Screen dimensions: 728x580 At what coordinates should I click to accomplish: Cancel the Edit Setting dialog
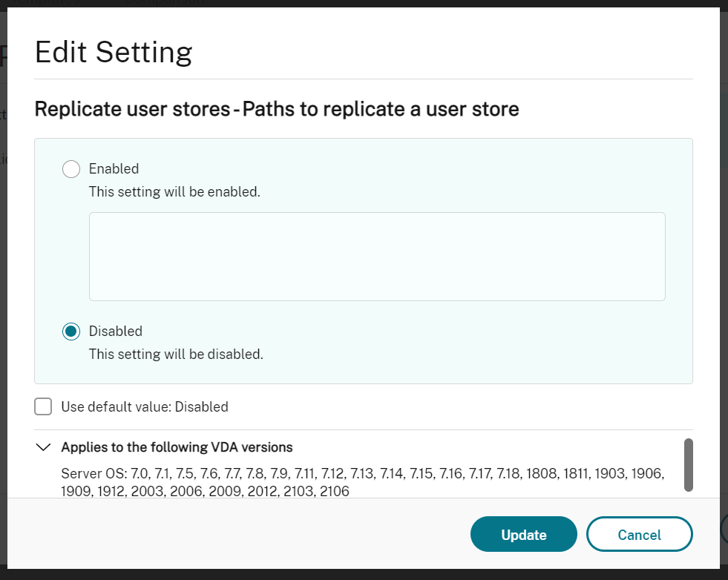[639, 535]
